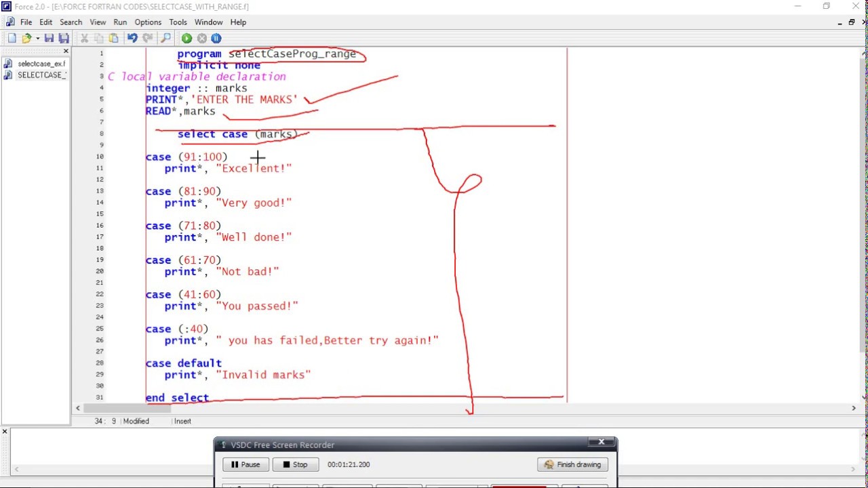Open the Edit menu
Screen dimensions: 868x488
45,22
